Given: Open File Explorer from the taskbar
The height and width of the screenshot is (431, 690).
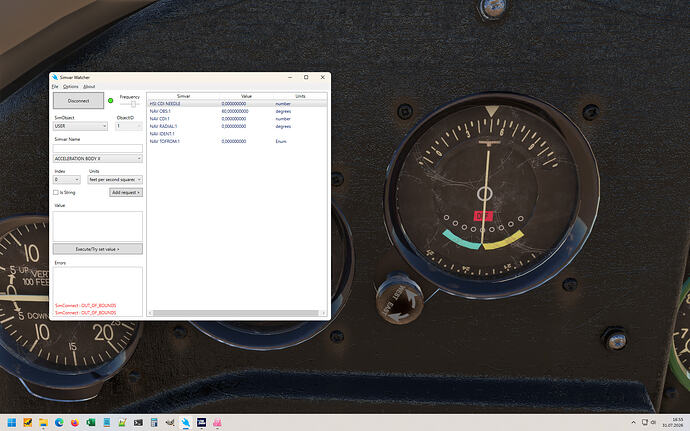Looking at the screenshot, I should click(x=43, y=423).
